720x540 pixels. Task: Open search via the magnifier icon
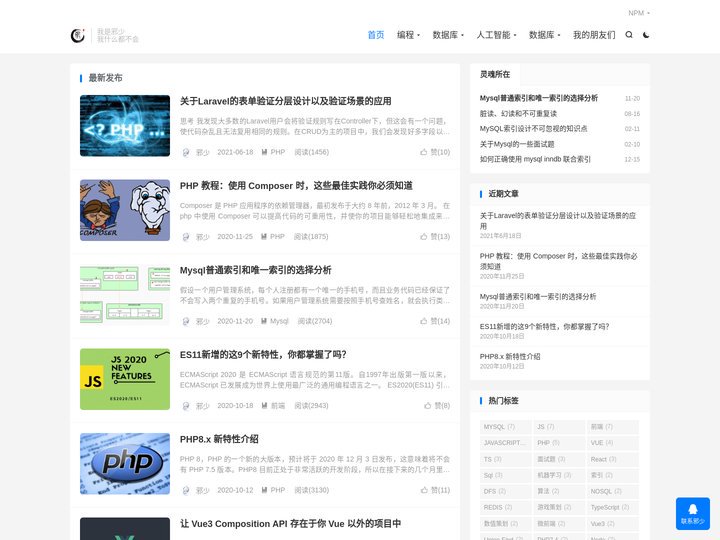629,35
